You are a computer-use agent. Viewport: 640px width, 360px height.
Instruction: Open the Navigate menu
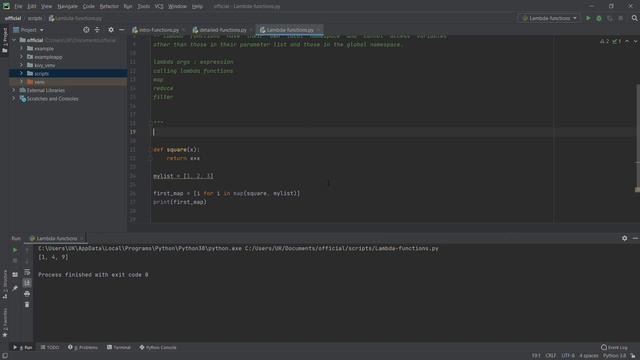pyautogui.click(x=67, y=6)
